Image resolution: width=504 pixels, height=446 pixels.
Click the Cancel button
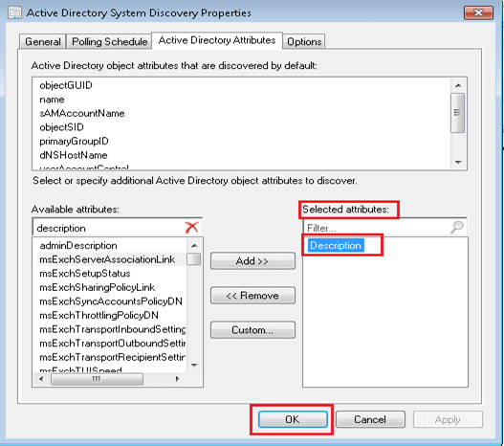click(370, 419)
